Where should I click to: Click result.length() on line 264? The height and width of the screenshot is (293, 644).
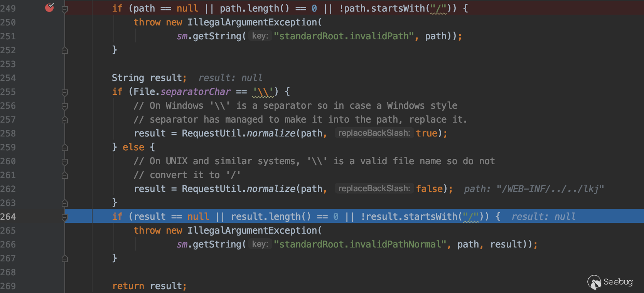(271, 217)
